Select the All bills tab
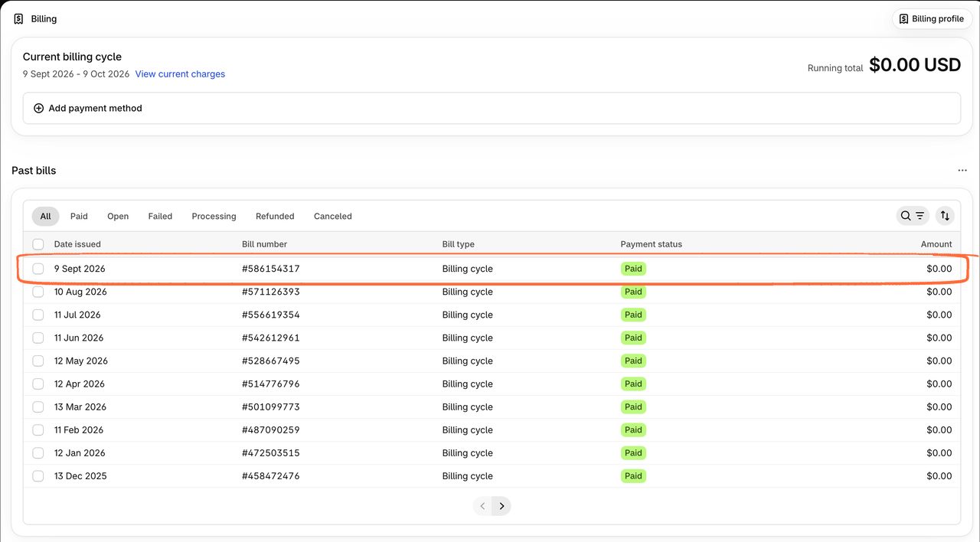 pos(46,217)
